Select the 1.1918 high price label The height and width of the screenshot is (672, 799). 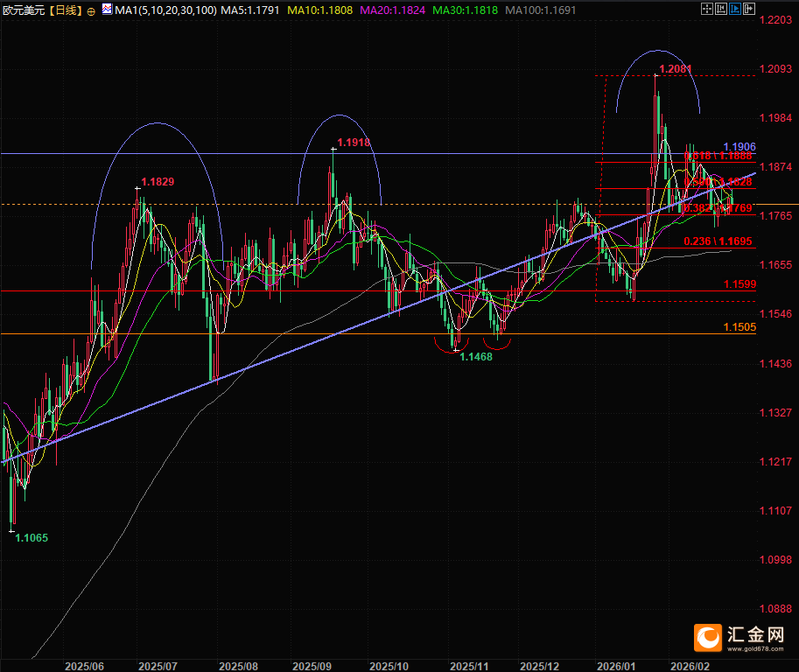pos(354,142)
